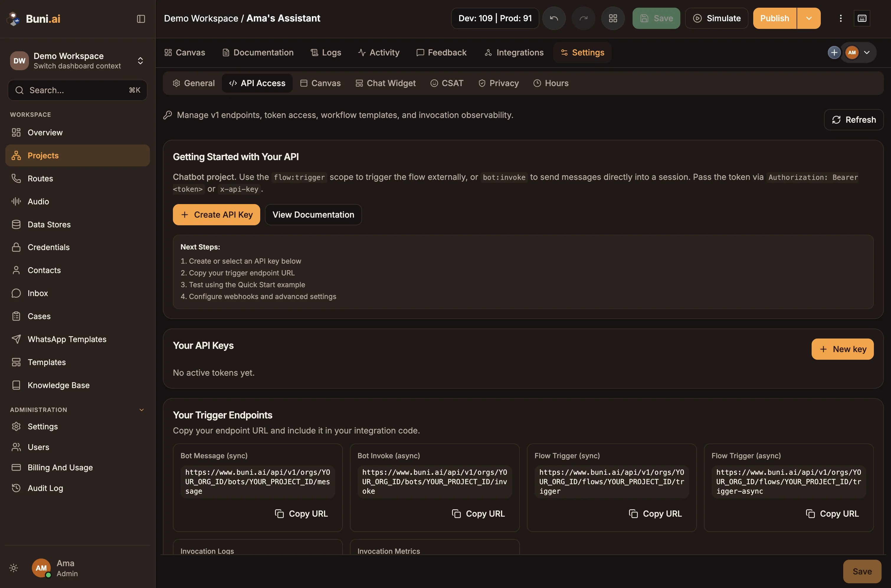Click the Dev: 109 | Prod: 91 version badge
The height and width of the screenshot is (588, 891).
[495, 18]
